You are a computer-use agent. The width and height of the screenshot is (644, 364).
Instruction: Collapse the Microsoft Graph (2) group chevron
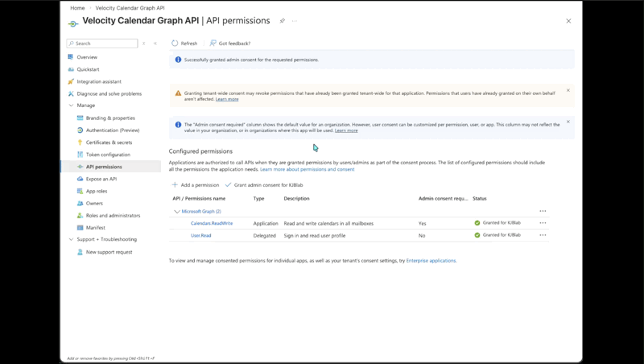(x=177, y=212)
